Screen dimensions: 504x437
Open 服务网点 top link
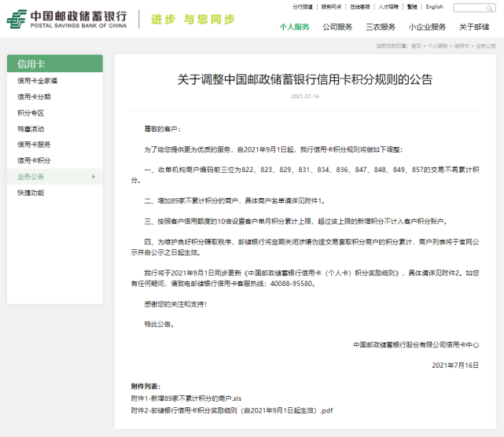(331, 7)
